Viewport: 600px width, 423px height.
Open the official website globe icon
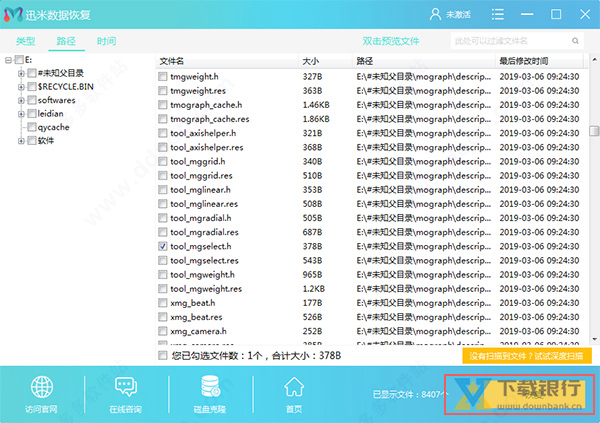(x=42, y=388)
